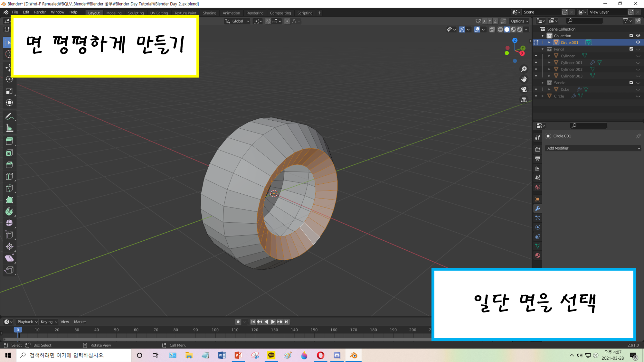The image size is (644, 362).
Task: Open the Render menu
Action: 40,12
